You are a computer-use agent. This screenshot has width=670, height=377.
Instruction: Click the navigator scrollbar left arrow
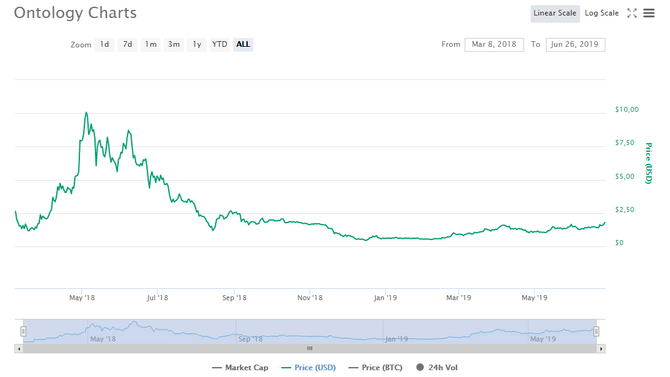click(x=19, y=349)
